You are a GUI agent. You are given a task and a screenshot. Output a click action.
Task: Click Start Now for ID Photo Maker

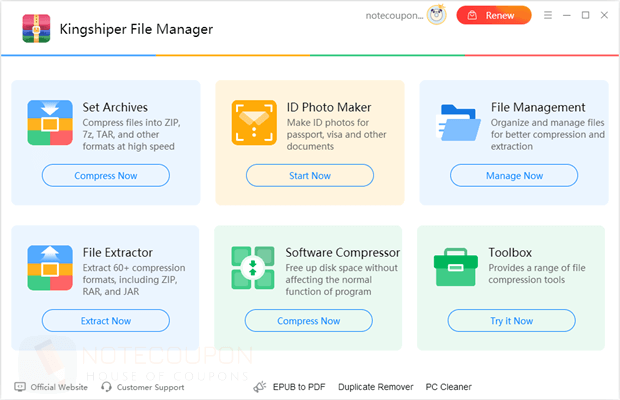point(310,175)
